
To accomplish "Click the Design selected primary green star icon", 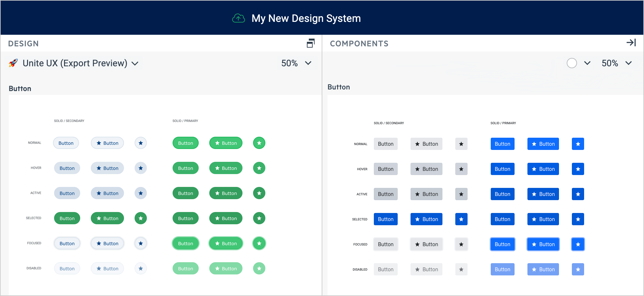I will point(259,218).
